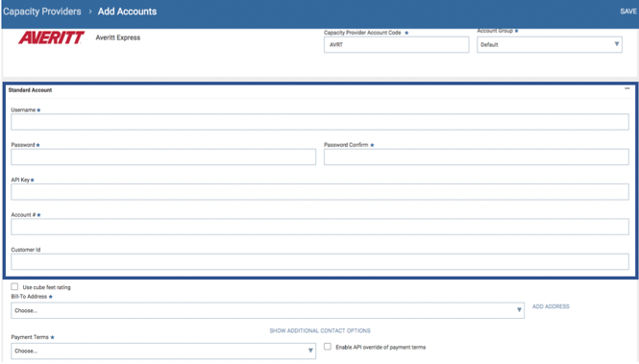The height and width of the screenshot is (364, 639).
Task: Click the SAVE button in header
Action: tap(628, 12)
